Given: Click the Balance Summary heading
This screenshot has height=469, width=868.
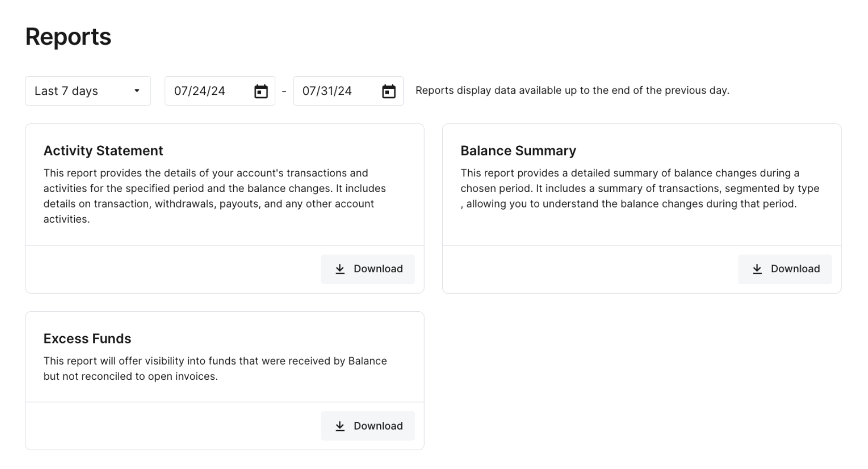Looking at the screenshot, I should click(518, 150).
